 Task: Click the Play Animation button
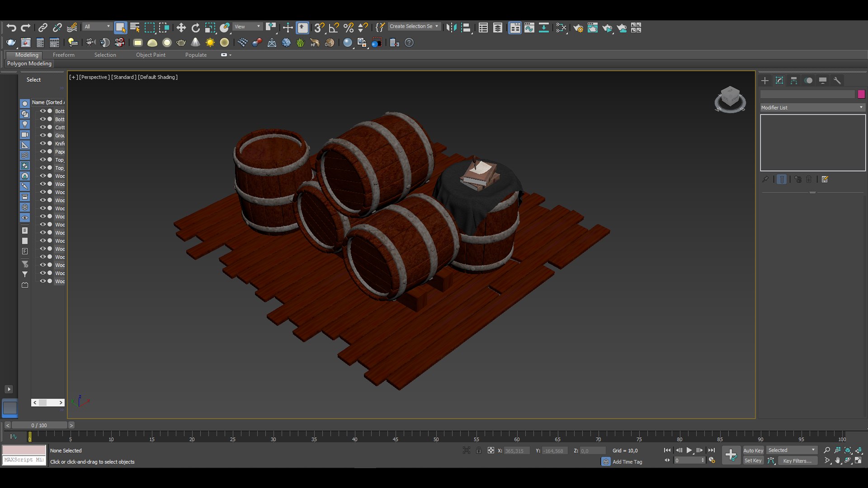tap(689, 450)
